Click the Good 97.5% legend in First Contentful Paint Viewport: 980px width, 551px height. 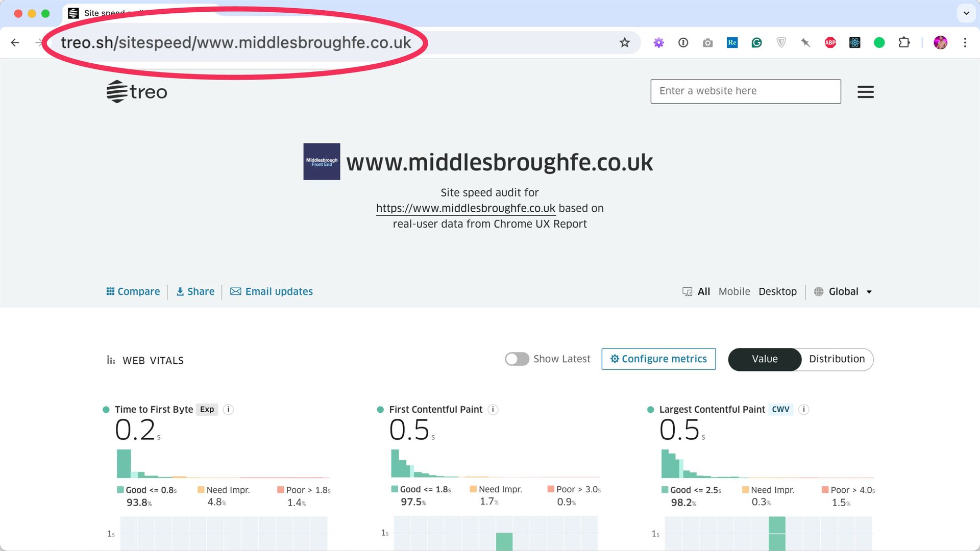pos(421,495)
